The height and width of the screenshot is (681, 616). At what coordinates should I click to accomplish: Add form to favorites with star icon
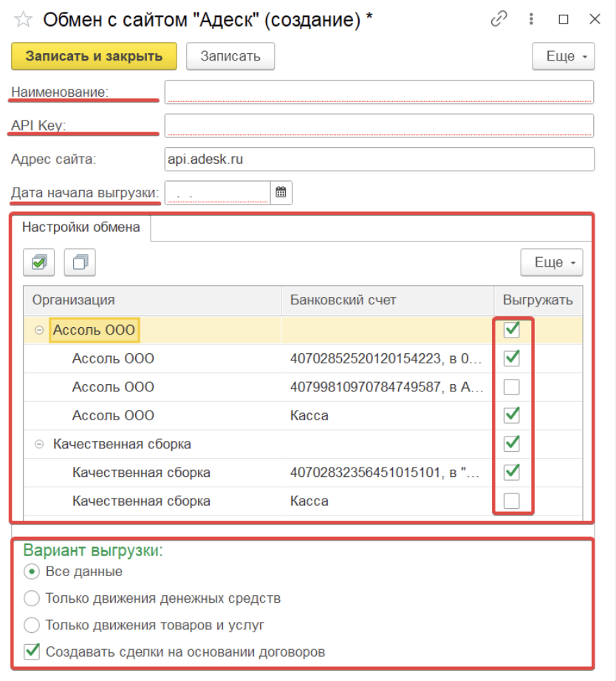tap(23, 19)
